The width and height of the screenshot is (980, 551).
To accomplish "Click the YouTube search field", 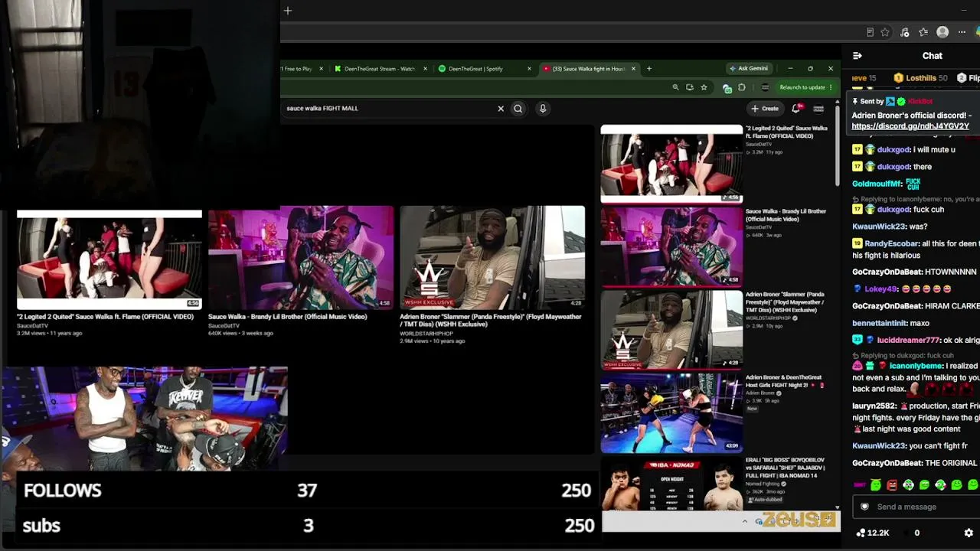I will (389, 109).
